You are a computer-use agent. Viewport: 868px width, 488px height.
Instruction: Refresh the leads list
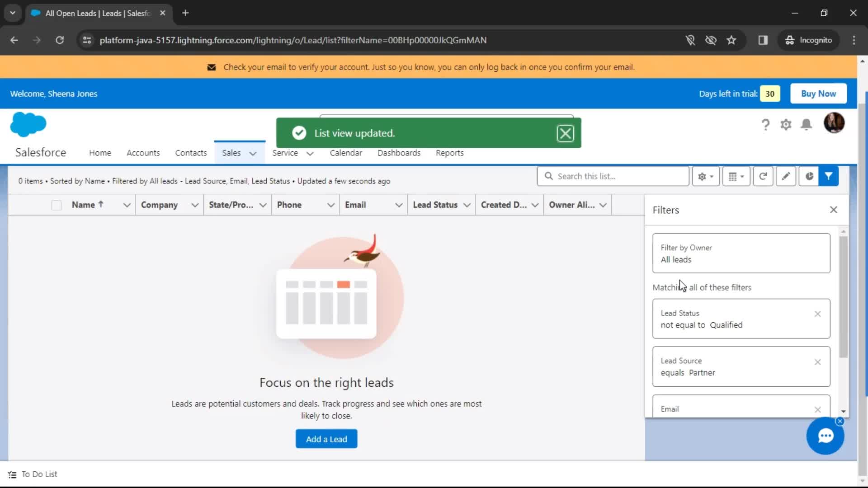tap(763, 176)
